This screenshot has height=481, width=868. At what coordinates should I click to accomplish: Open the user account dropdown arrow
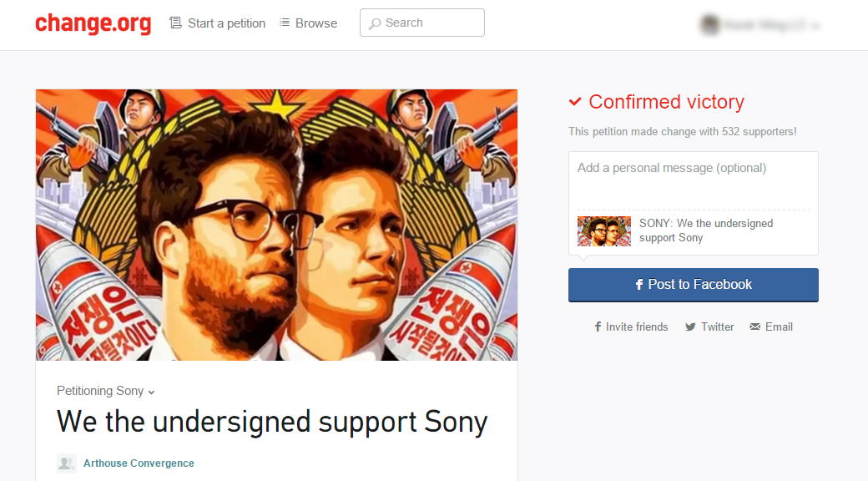click(x=815, y=26)
